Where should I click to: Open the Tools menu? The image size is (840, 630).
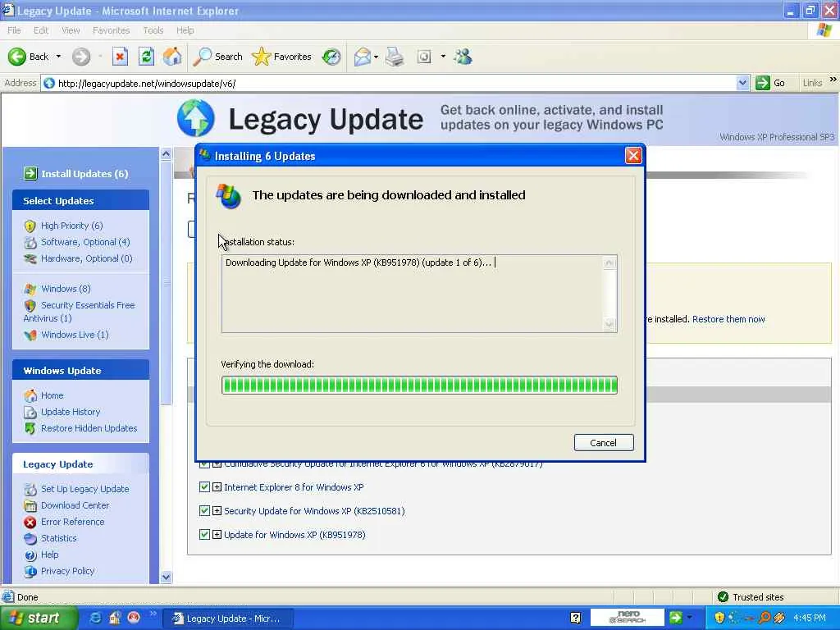pyautogui.click(x=153, y=30)
